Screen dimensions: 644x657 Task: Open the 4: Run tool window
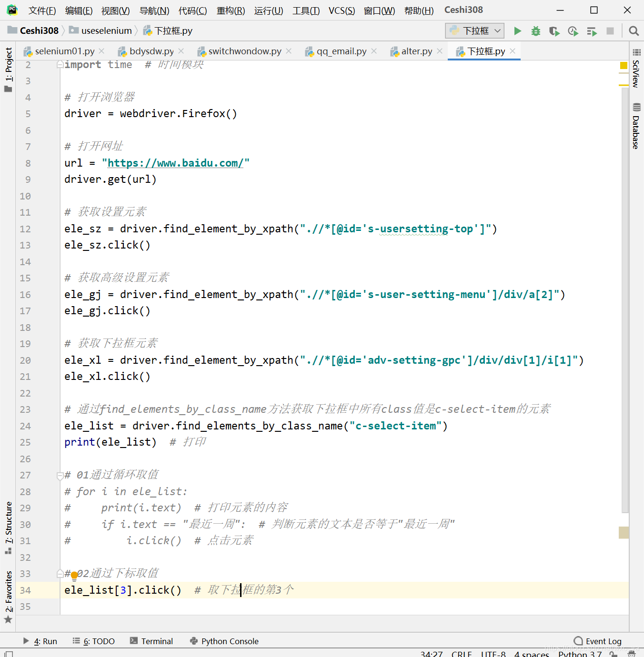[x=40, y=641]
